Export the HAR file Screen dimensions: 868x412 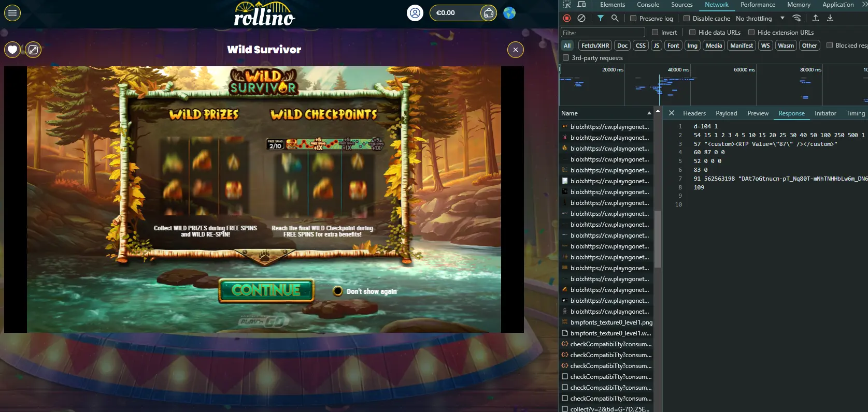(830, 18)
